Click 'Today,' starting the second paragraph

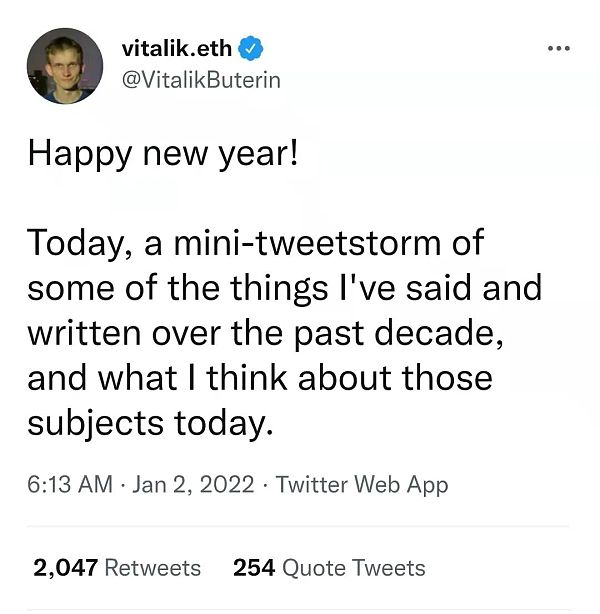[77, 242]
